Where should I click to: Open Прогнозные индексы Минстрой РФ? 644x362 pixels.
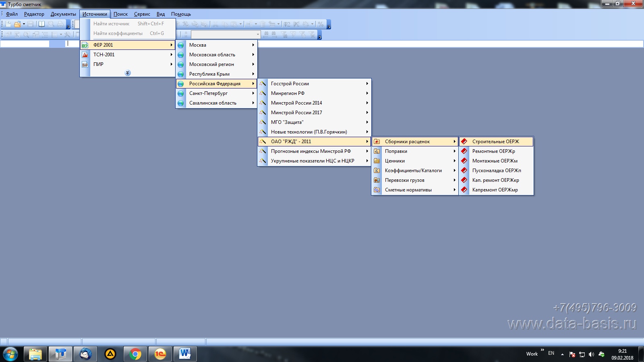click(314, 151)
